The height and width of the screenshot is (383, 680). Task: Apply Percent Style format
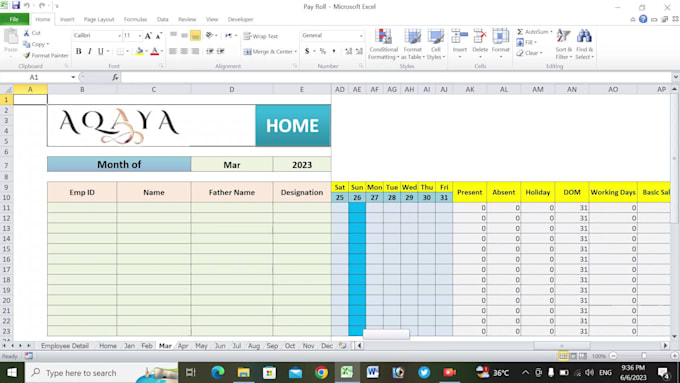[323, 51]
